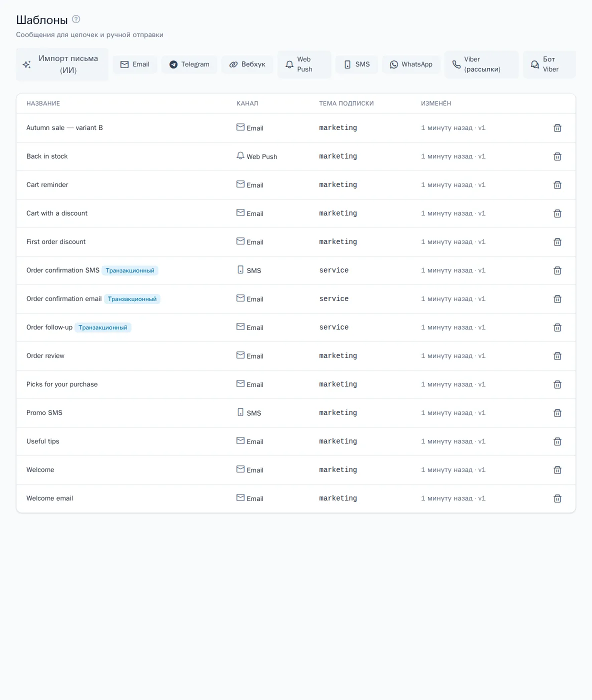The height and width of the screenshot is (700, 592).
Task: Delete the Welcome template
Action: 557,470
